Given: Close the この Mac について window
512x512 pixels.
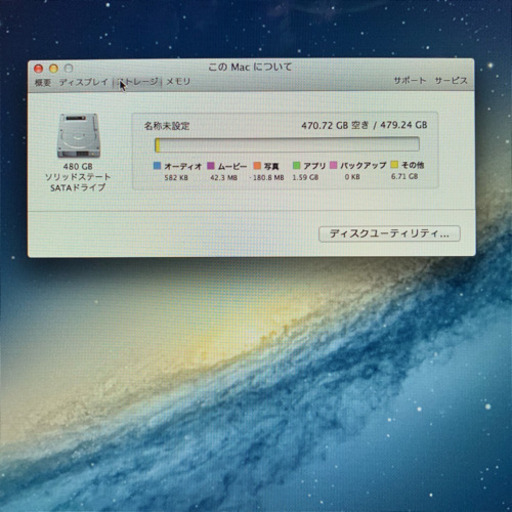Looking at the screenshot, I should 39,69.
